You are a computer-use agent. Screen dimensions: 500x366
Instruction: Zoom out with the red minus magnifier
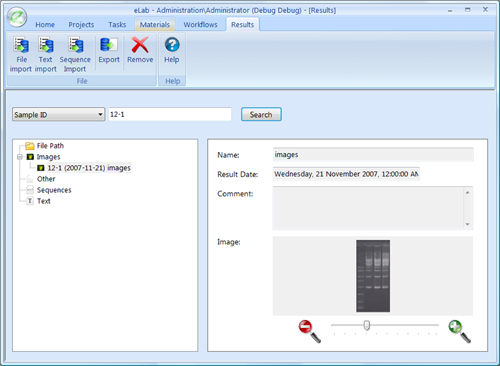point(309,331)
